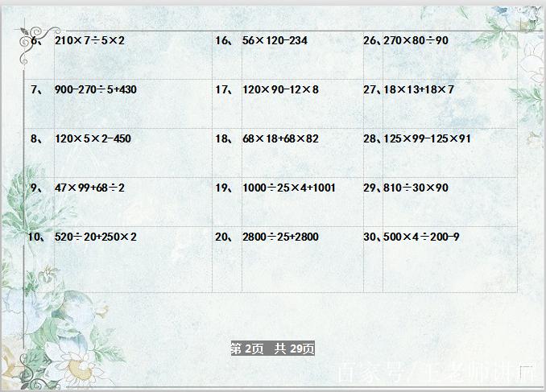This screenshot has width=546, height=392.
Task: Click problem number 9、
Action: (x=37, y=188)
